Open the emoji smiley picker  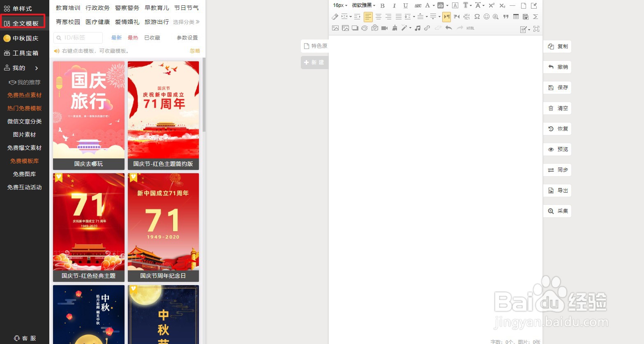coord(487,17)
